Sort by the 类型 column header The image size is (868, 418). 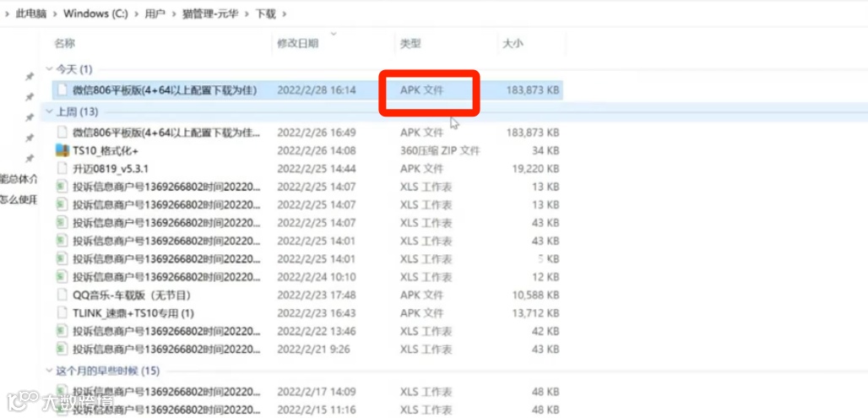click(410, 43)
